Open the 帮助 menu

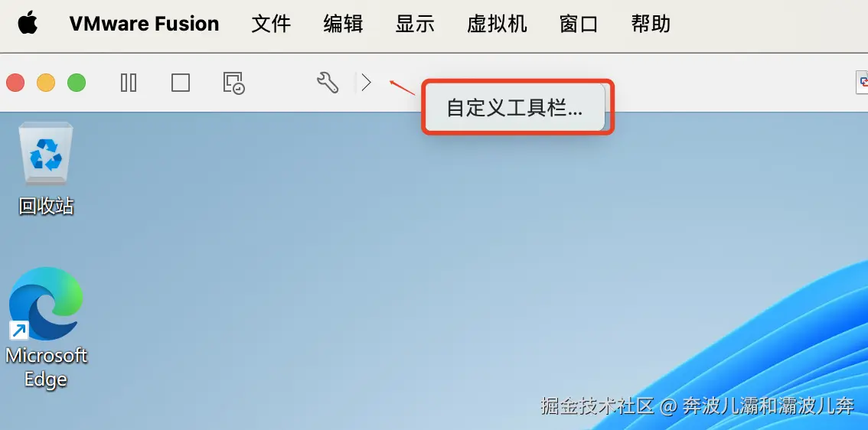coord(651,24)
